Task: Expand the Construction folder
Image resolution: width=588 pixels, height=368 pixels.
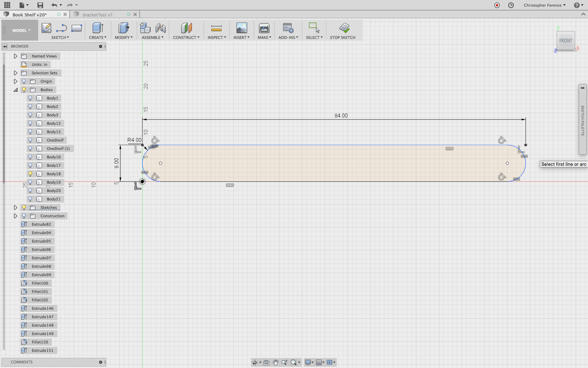Action: [15, 216]
